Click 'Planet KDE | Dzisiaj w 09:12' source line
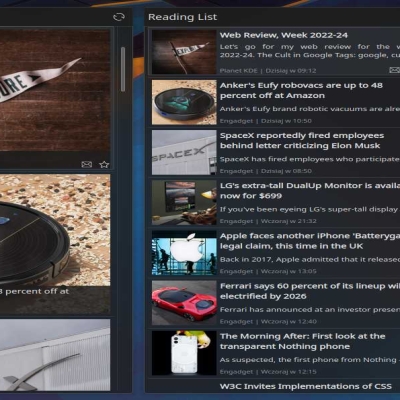Image resolution: width=400 pixels, height=400 pixels. point(268,71)
